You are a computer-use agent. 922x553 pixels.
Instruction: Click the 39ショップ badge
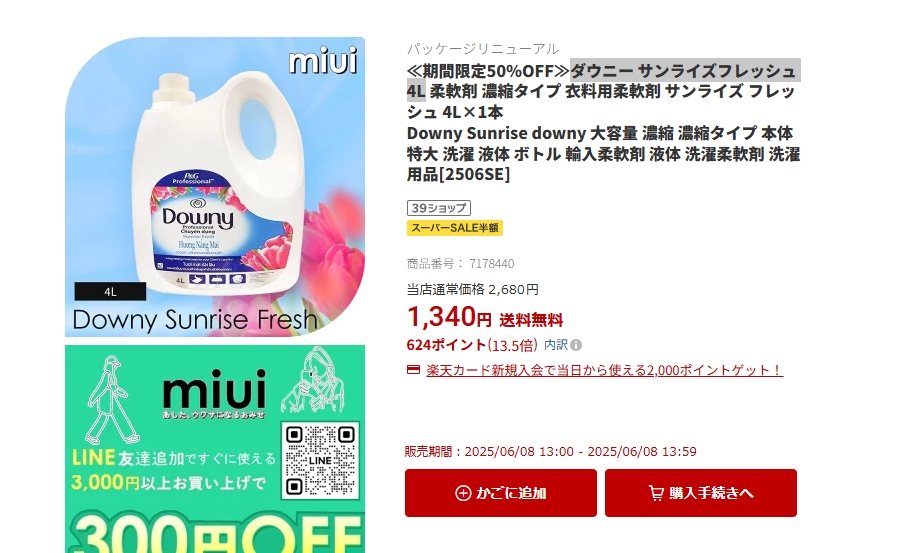439,208
